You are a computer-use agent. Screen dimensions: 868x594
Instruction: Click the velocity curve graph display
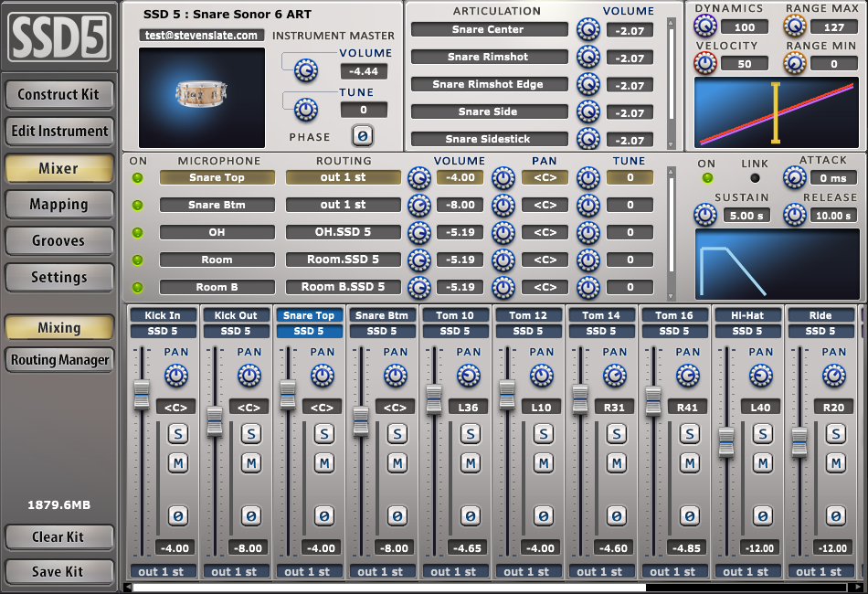(x=777, y=113)
